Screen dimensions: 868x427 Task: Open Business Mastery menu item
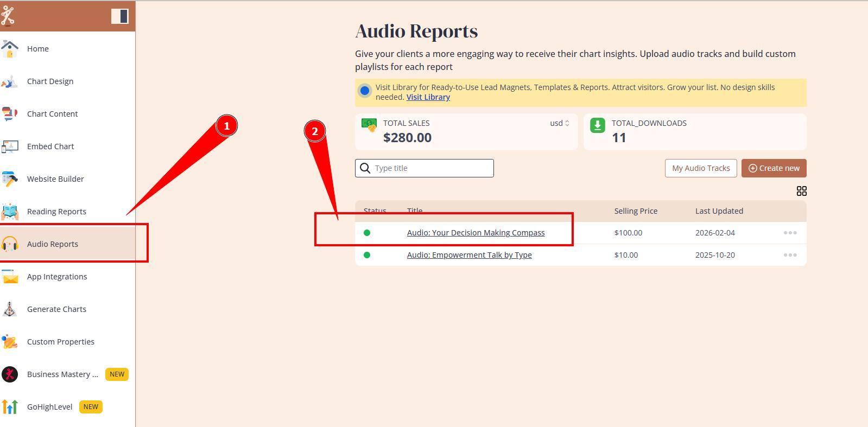click(62, 374)
